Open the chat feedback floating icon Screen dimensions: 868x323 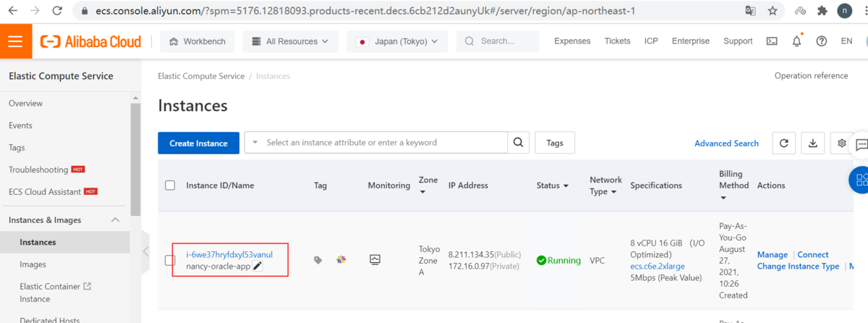pyautogui.click(x=861, y=144)
